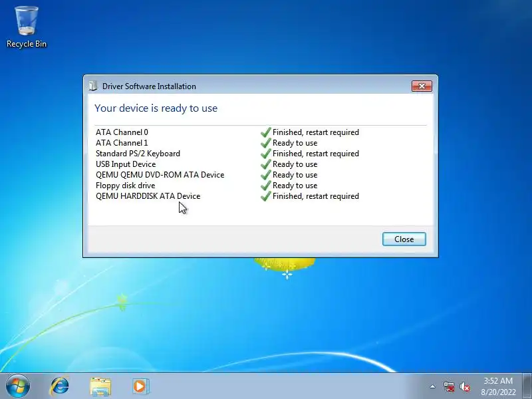Viewport: 532px width, 399px height.
Task: Click the checkmark next to ATA Channel 1
Action: point(265,143)
